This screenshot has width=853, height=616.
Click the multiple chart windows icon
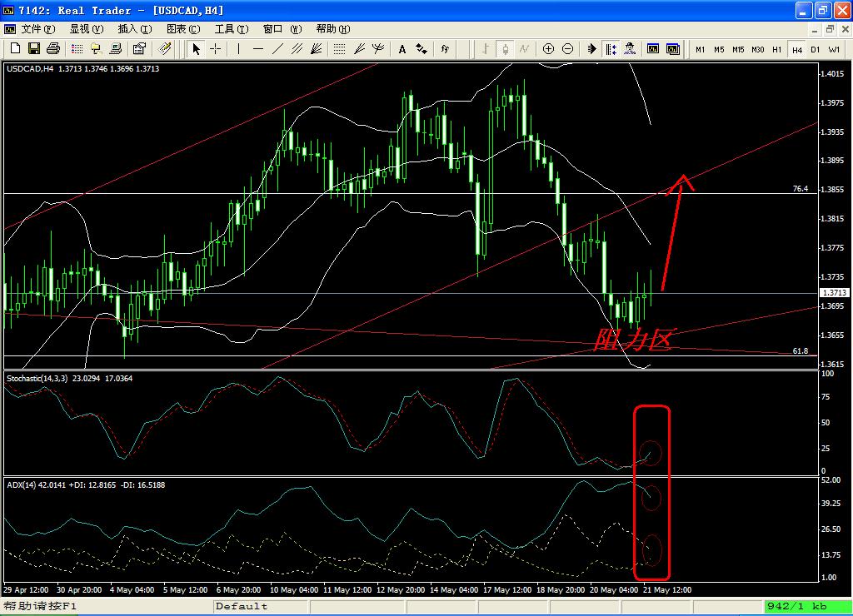pos(673,49)
